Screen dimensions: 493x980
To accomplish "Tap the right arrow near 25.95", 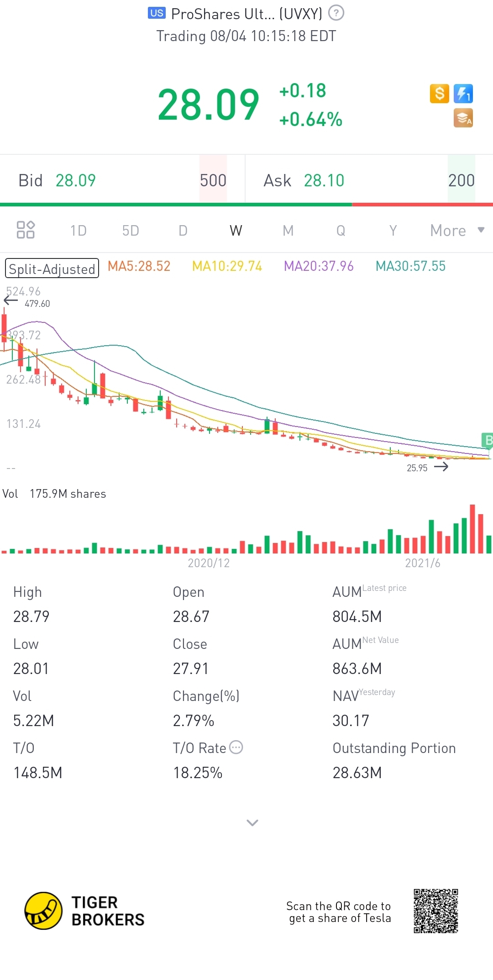I will [x=441, y=467].
